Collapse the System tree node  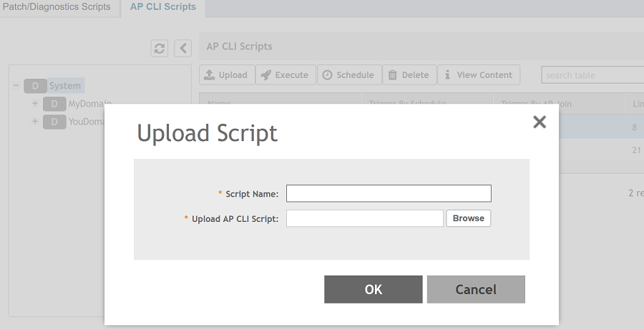pyautogui.click(x=16, y=86)
